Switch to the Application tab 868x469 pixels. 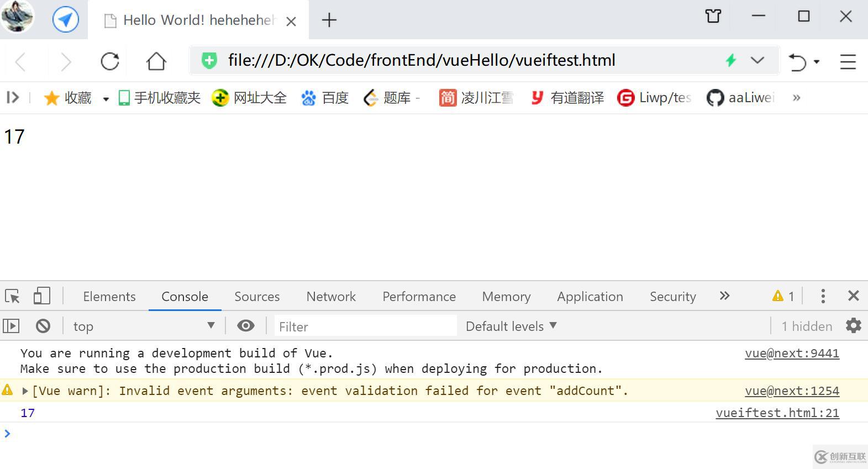pos(590,297)
